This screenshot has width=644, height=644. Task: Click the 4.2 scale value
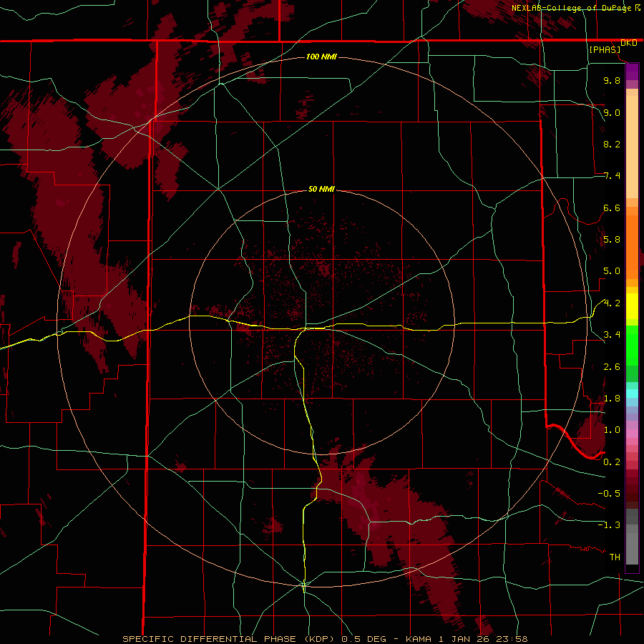(612, 303)
